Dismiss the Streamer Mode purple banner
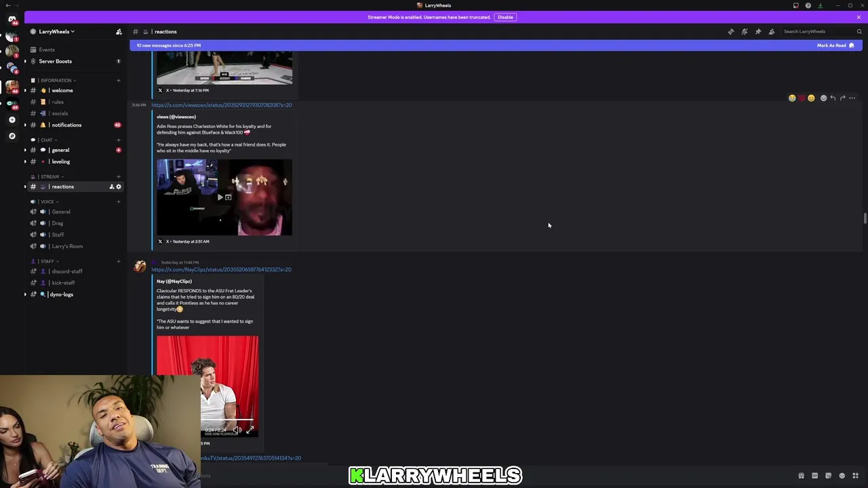 (859, 17)
